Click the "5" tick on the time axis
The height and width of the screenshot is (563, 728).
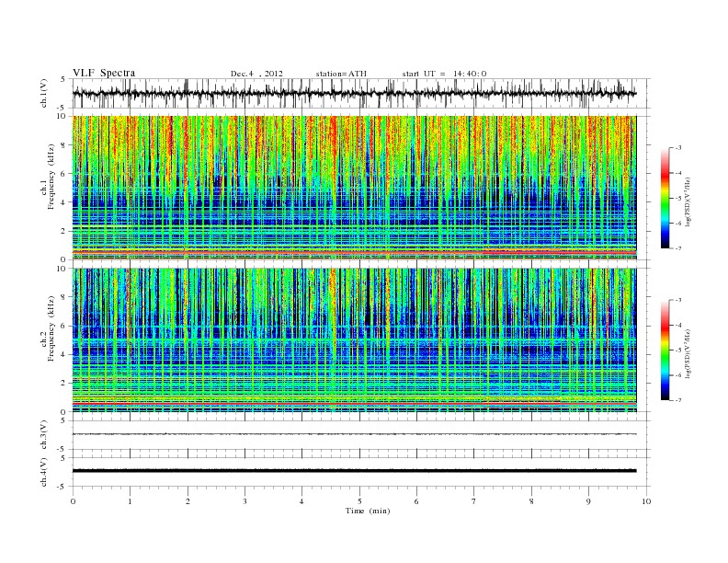pos(359,501)
